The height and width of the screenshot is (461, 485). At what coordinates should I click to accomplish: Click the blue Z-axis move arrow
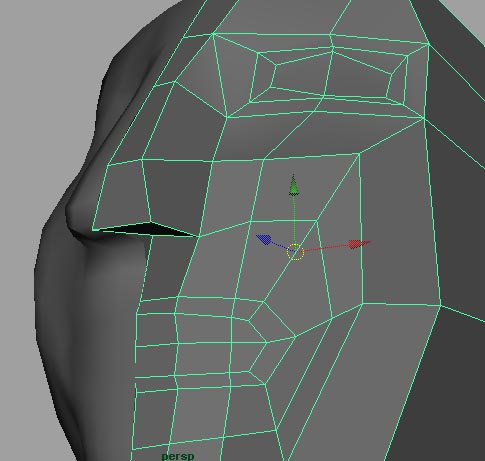[x=264, y=239]
